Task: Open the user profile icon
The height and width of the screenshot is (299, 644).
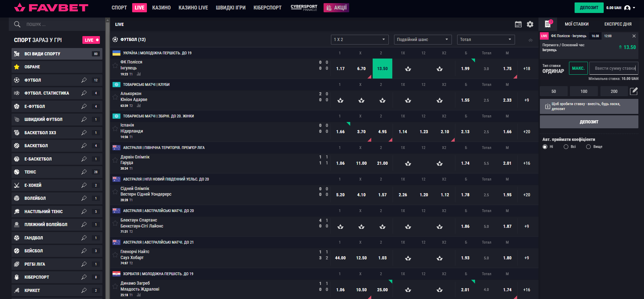Action: 628,8
